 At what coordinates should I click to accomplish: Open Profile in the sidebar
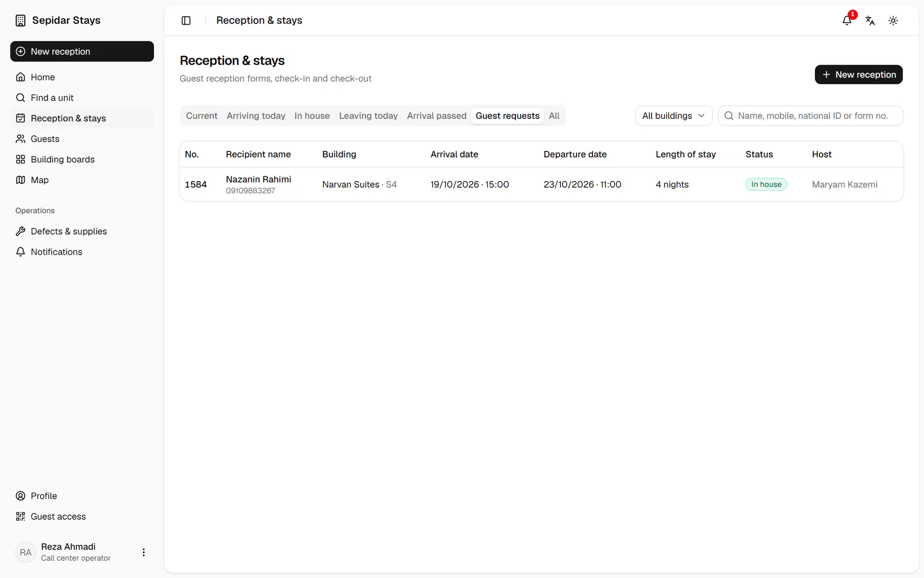pos(82,496)
